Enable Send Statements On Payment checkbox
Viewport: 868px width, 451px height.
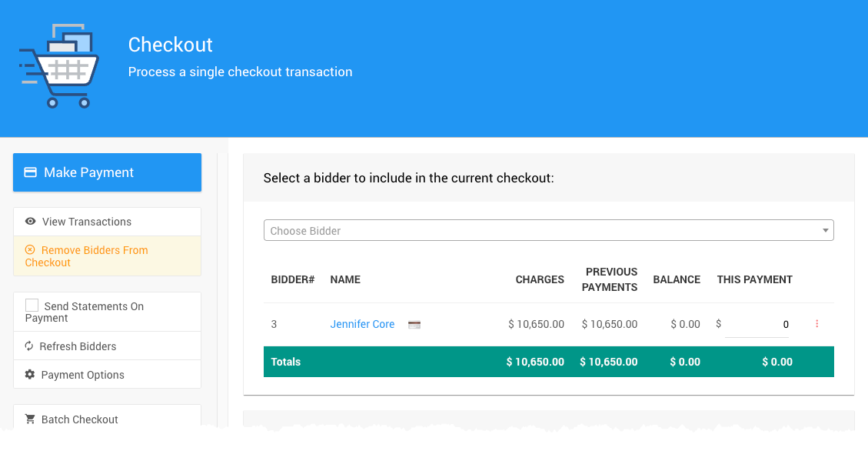pyautogui.click(x=32, y=306)
